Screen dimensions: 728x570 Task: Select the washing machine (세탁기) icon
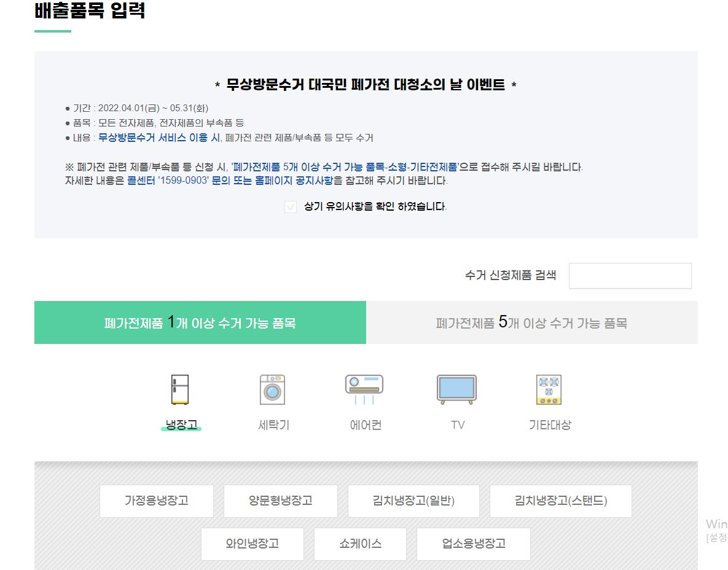tap(273, 389)
